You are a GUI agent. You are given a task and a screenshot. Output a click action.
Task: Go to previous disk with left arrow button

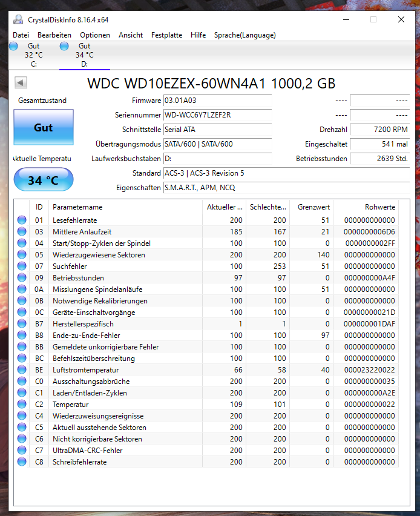pyautogui.click(x=21, y=82)
